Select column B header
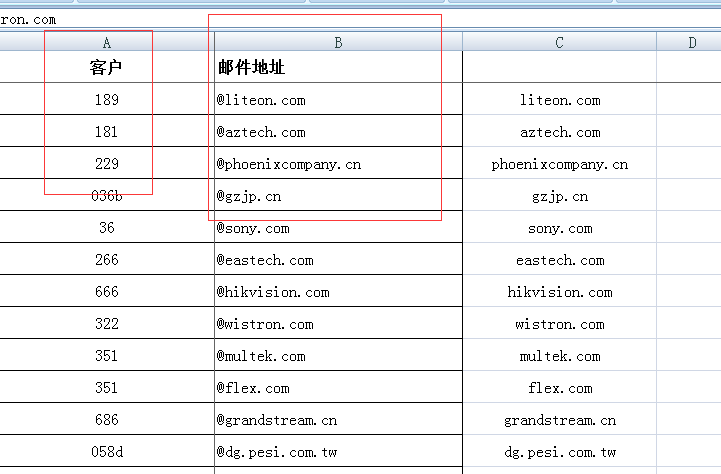The height and width of the screenshot is (474, 721). tap(338, 42)
